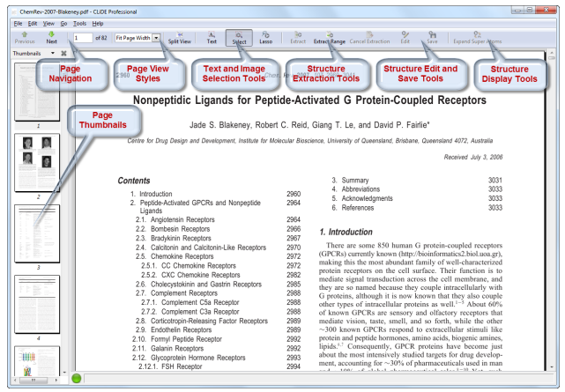Click 'Received July 3, 2006' text

click(x=473, y=158)
